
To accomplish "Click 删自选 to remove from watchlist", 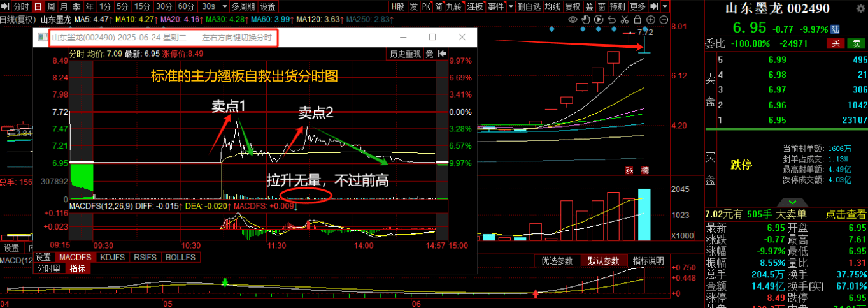I will click(x=529, y=6).
